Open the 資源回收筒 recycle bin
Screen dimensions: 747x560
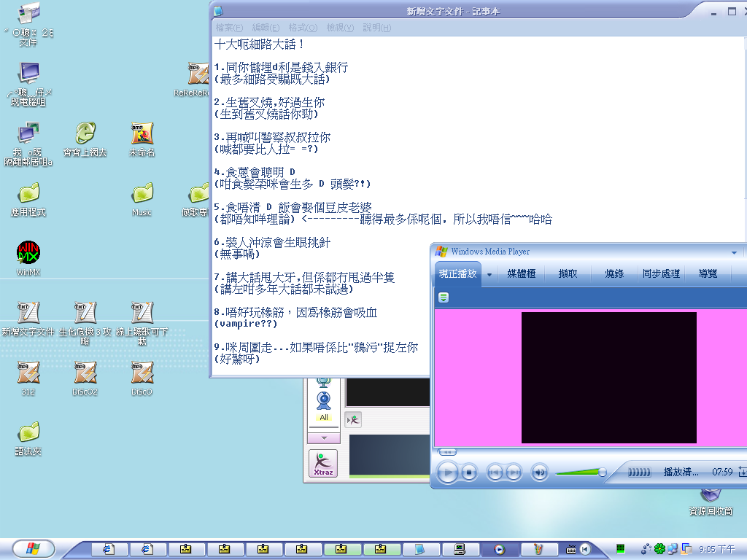pyautogui.click(x=711, y=502)
